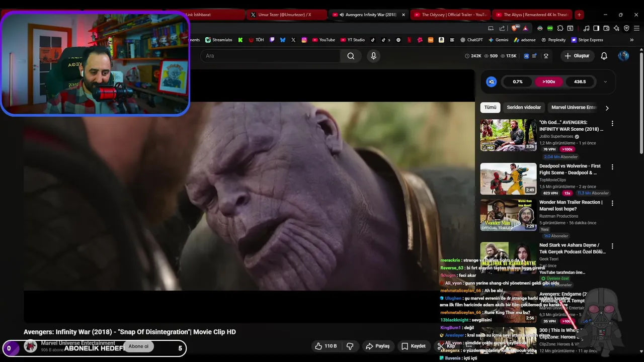Image resolution: width=644 pixels, height=362 pixels.
Task: Open the browser hamburger main menu
Action: coord(637,28)
